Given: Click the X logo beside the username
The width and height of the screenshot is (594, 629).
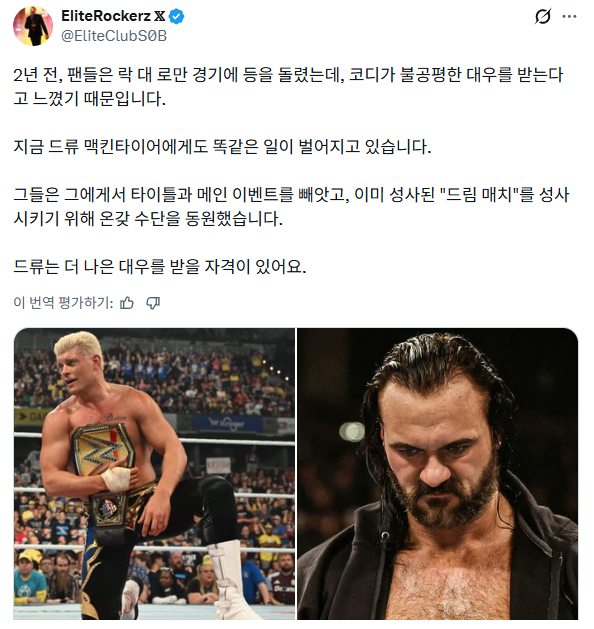Looking at the screenshot, I should [160, 16].
